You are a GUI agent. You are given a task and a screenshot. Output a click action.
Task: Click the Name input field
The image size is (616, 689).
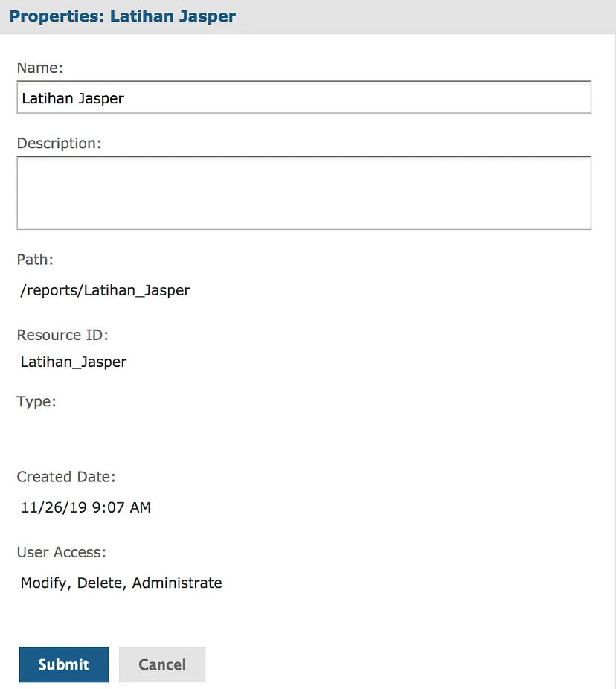pyautogui.click(x=304, y=97)
